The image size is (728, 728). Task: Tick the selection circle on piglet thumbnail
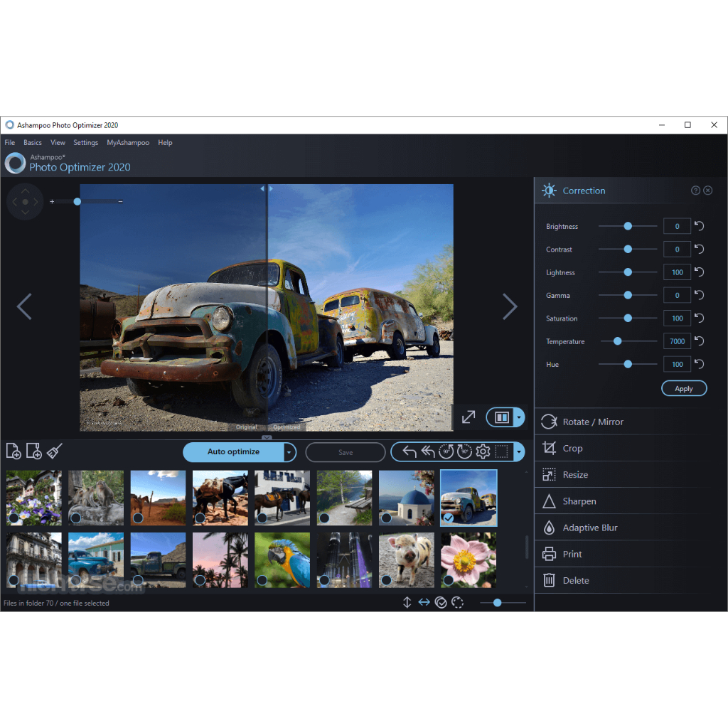point(386,580)
